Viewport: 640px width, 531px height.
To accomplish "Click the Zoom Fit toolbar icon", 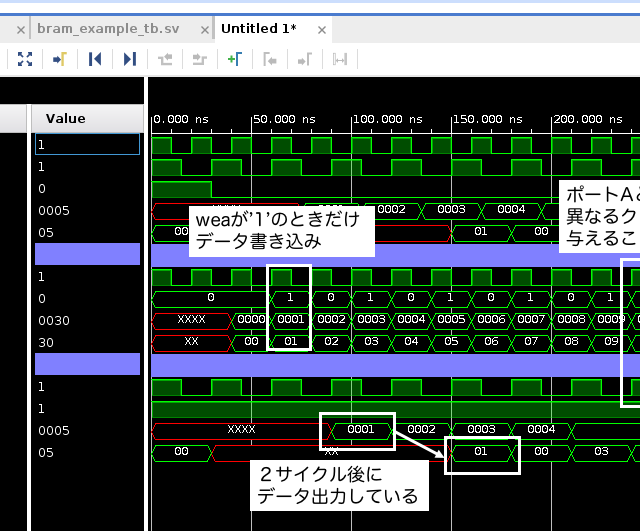I will click(25, 60).
